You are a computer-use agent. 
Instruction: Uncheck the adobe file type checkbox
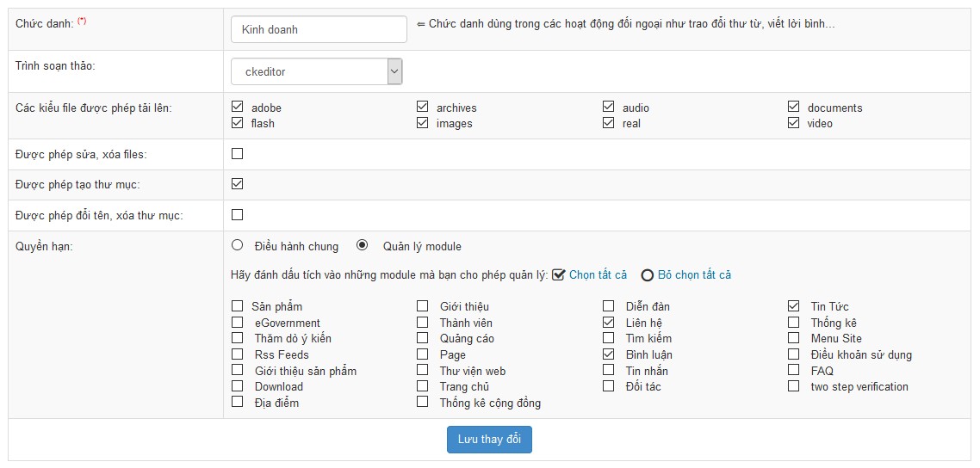click(x=237, y=107)
